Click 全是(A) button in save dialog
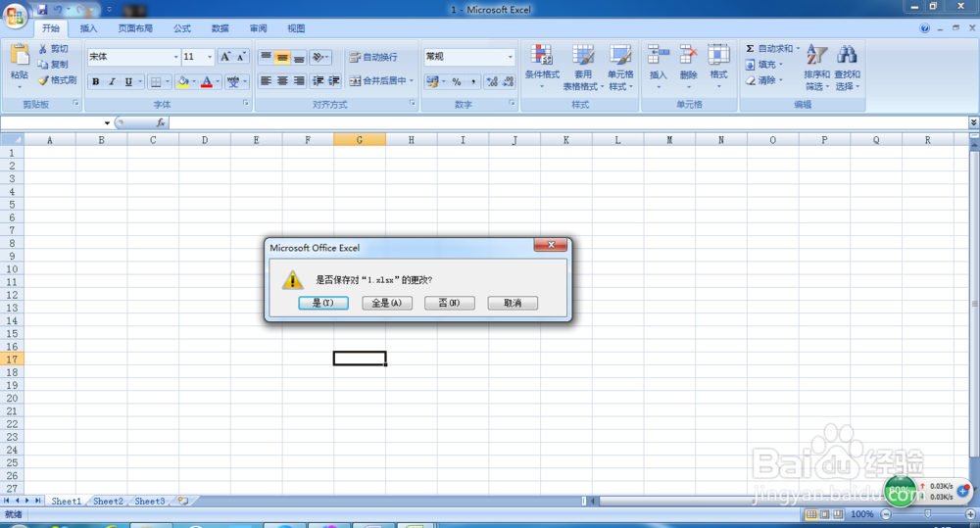The image size is (980, 528). click(387, 303)
